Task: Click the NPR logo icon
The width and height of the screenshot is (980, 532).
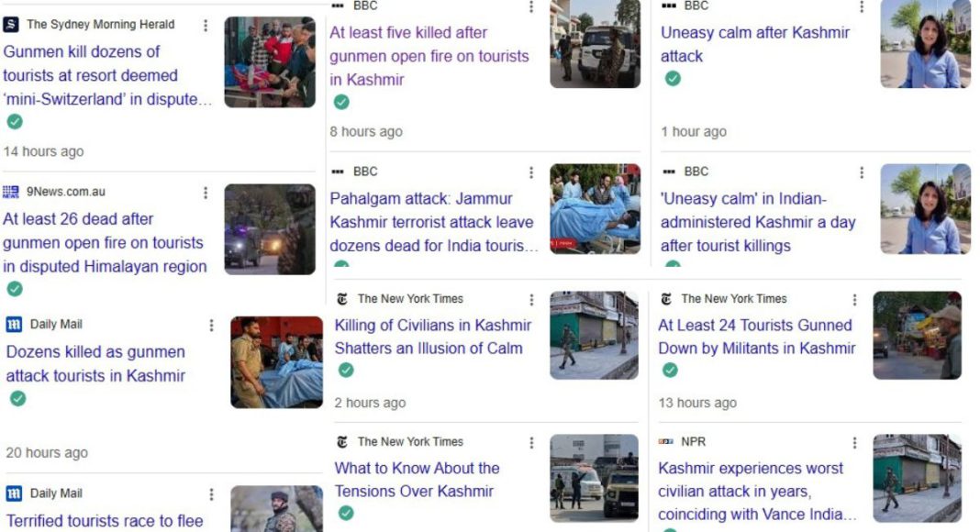Action: tap(666, 441)
